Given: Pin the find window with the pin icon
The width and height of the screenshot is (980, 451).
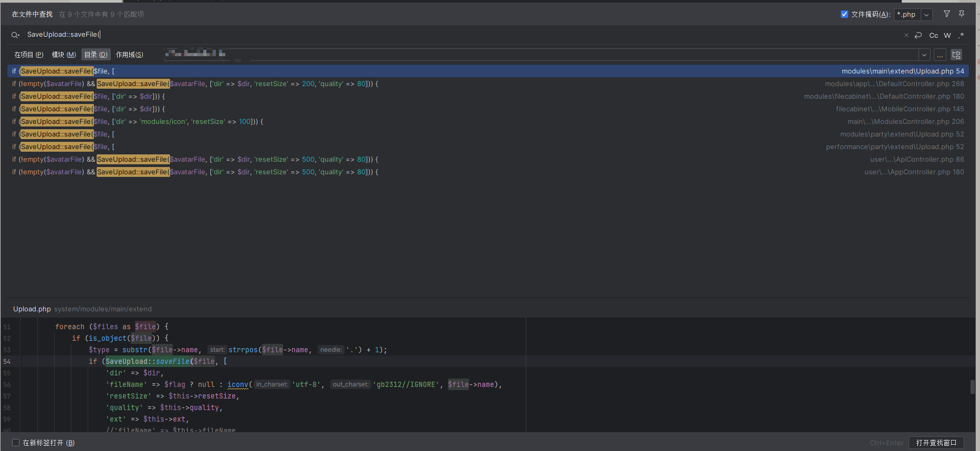Looking at the screenshot, I should click(962, 14).
